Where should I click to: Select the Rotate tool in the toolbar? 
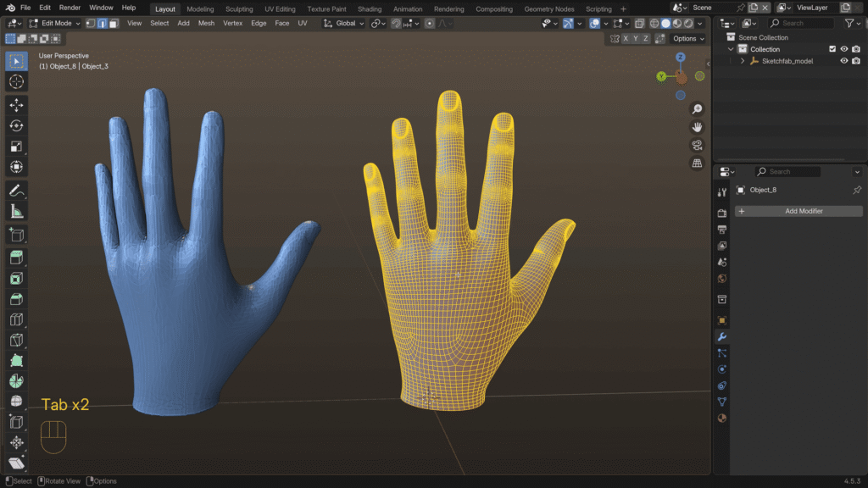(16, 125)
